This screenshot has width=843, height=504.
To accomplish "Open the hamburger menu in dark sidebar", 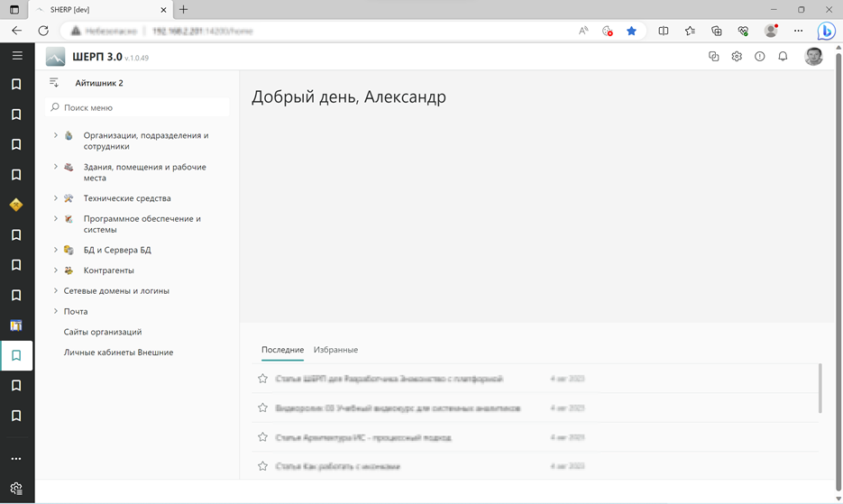I will click(x=16, y=56).
